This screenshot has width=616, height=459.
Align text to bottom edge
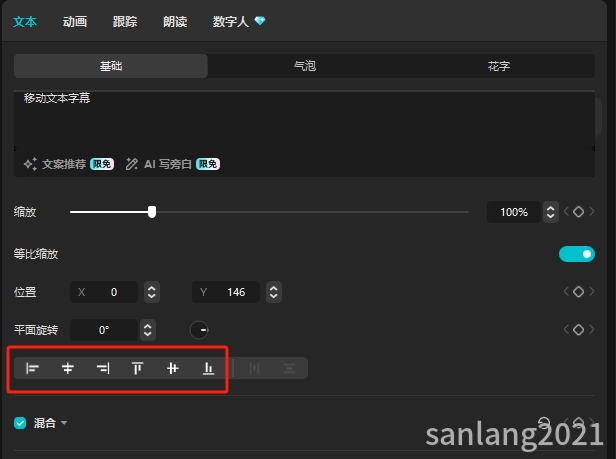(208, 368)
